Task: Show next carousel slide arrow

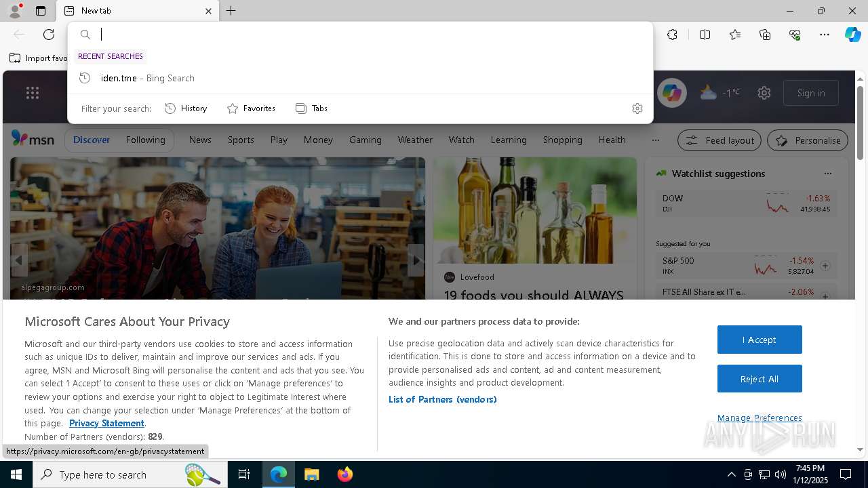Action: (x=416, y=260)
